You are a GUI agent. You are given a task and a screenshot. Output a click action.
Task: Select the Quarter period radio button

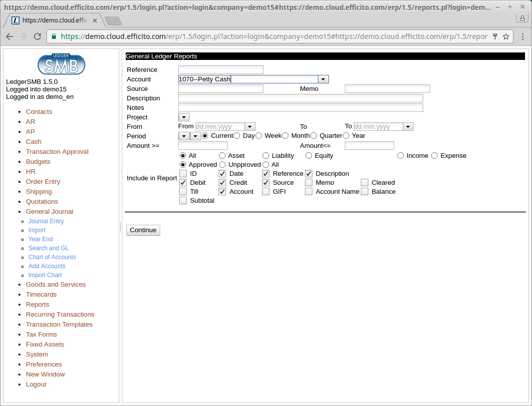tap(314, 136)
